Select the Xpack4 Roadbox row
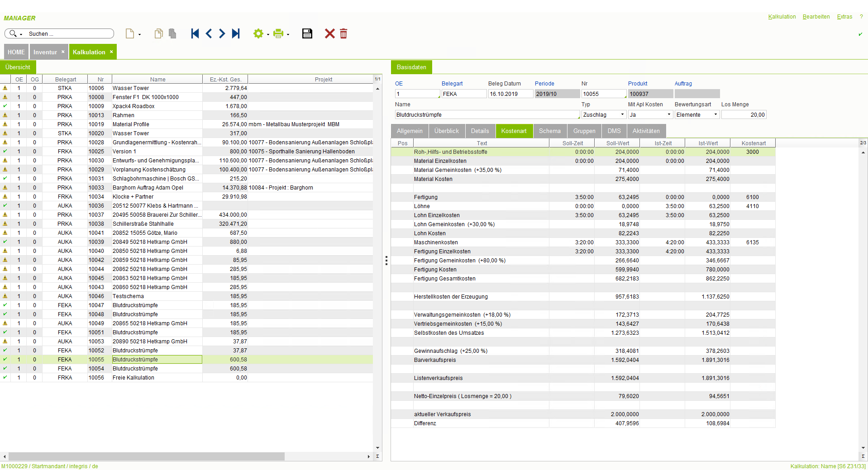 (x=186, y=106)
